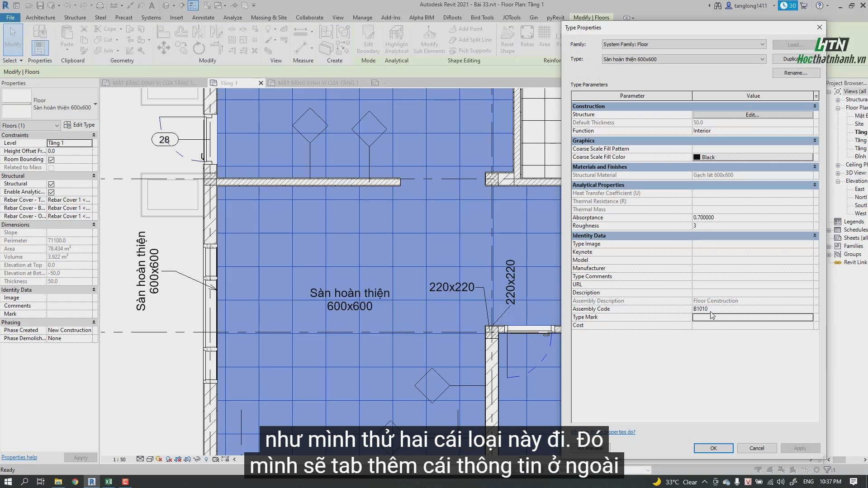Click the Add Point shape editing tool
The height and width of the screenshot is (488, 868).
(x=466, y=29)
